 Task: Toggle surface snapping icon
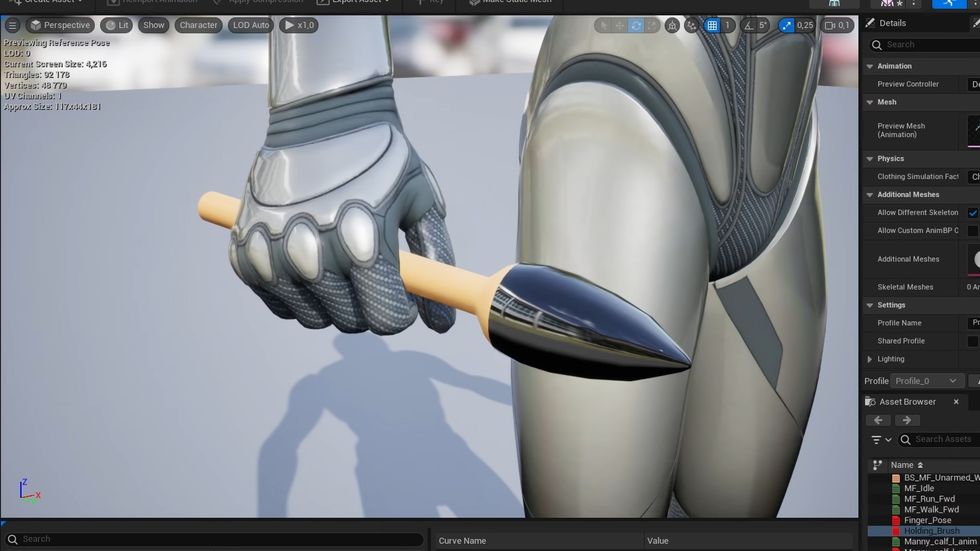click(x=691, y=25)
